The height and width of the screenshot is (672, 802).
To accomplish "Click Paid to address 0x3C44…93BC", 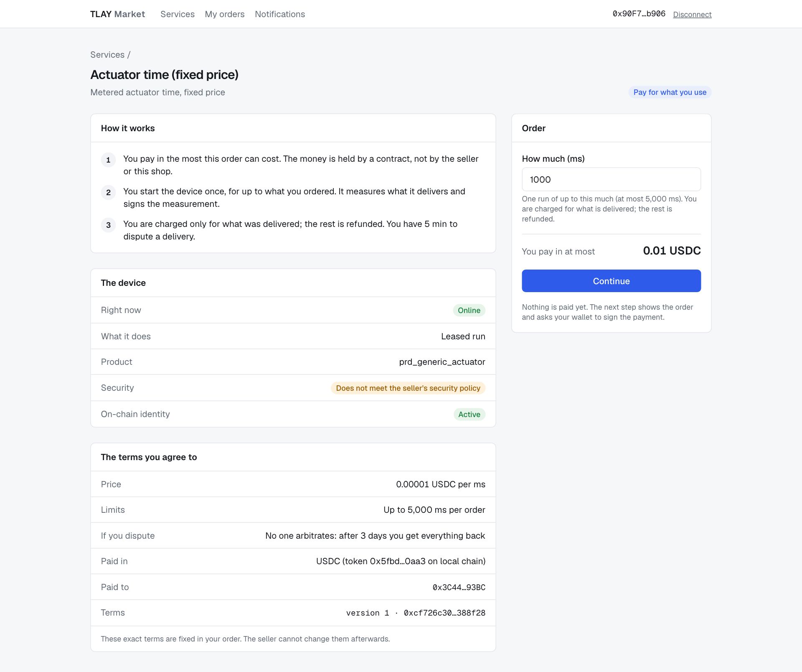I will click(459, 587).
